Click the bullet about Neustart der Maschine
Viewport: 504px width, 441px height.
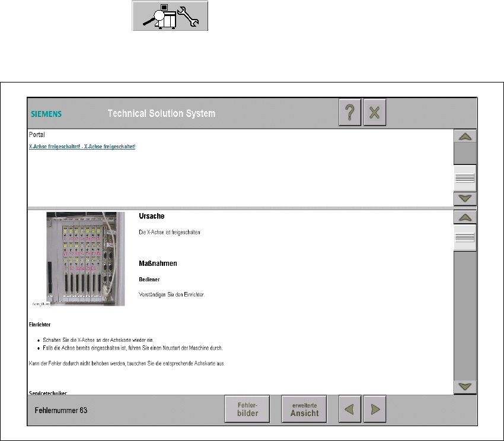coord(132,348)
